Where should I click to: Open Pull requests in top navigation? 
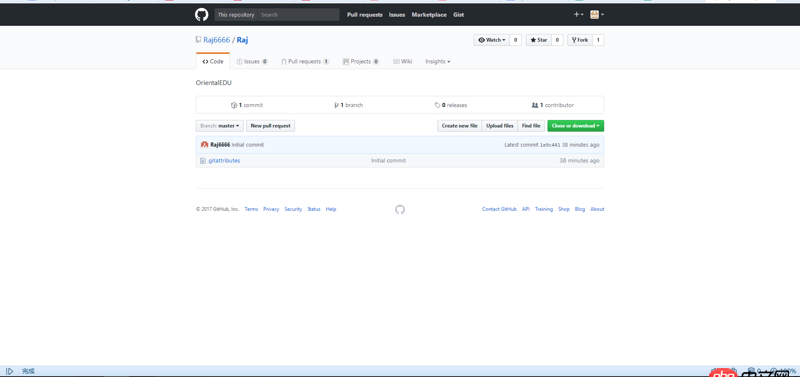[365, 15]
